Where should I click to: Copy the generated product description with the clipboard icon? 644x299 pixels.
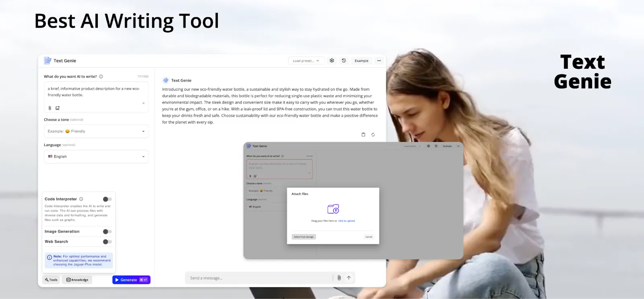click(x=363, y=135)
